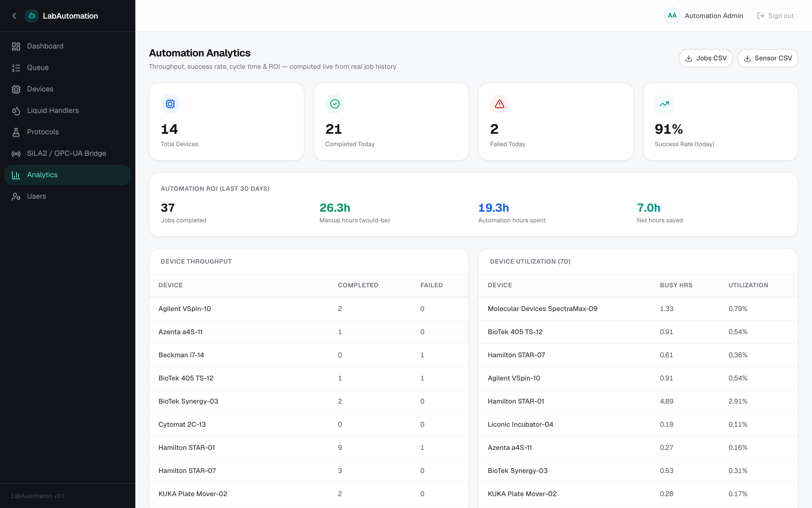This screenshot has width=812, height=508.
Task: Select the Cytomat 2C-13 row
Action: (309, 425)
